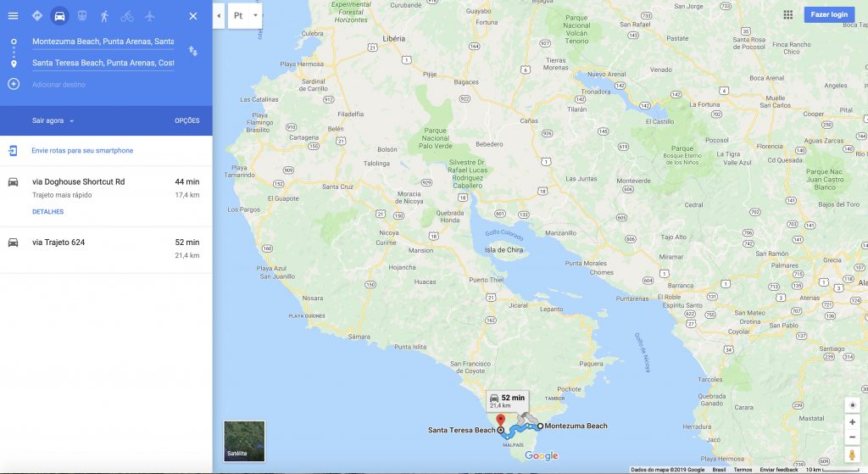Click Termos link at bottom
Screen dimensions: 868x474
pos(743,470)
